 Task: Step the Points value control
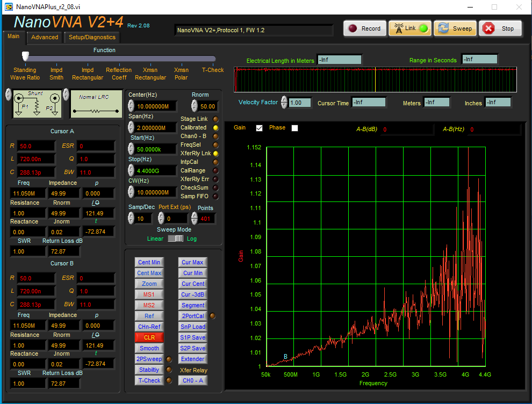click(194, 218)
